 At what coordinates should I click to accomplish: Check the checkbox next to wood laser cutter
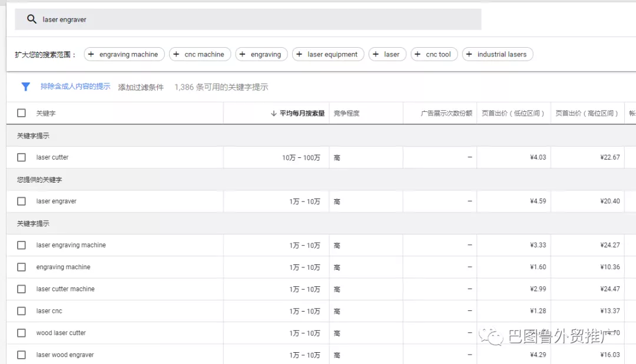pyautogui.click(x=21, y=333)
